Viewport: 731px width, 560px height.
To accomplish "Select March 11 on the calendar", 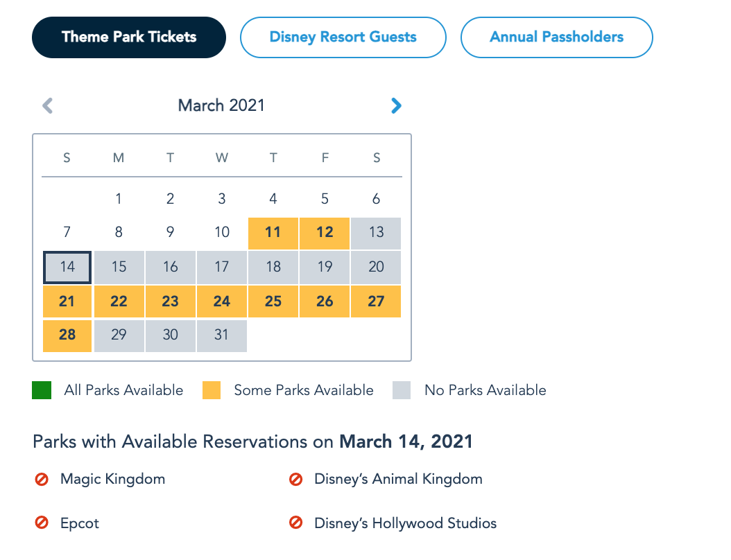I will [273, 232].
